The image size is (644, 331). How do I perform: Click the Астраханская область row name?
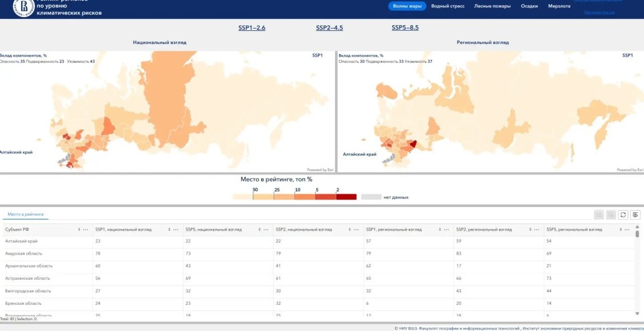pos(27,278)
